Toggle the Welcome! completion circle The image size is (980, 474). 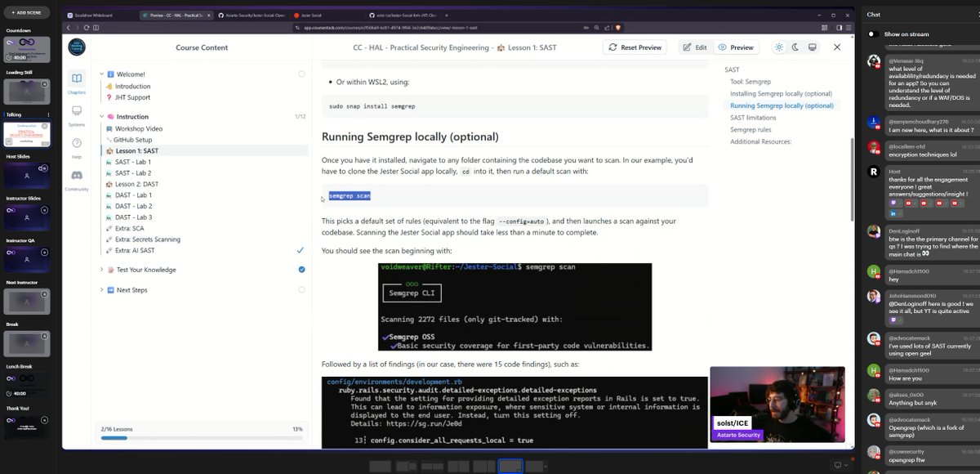tap(301, 74)
